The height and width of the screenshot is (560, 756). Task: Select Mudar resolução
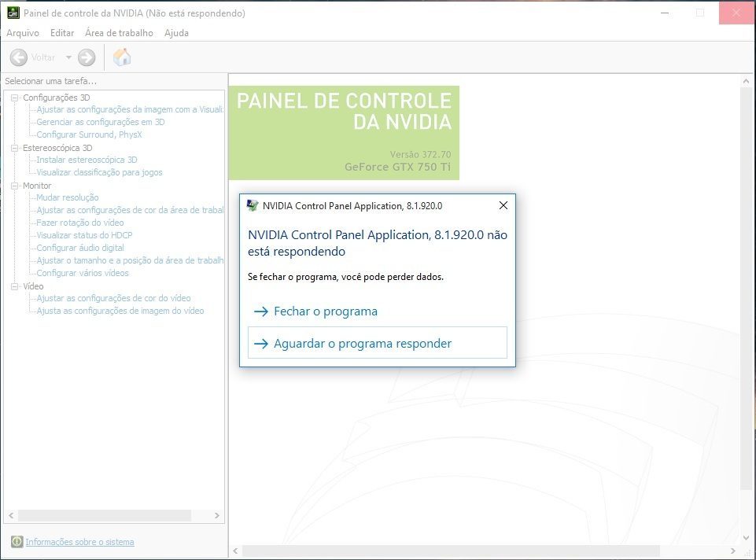pos(68,197)
